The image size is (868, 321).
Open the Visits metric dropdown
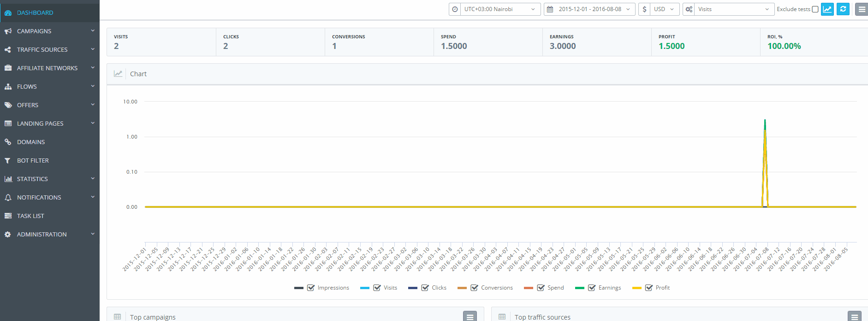click(734, 9)
